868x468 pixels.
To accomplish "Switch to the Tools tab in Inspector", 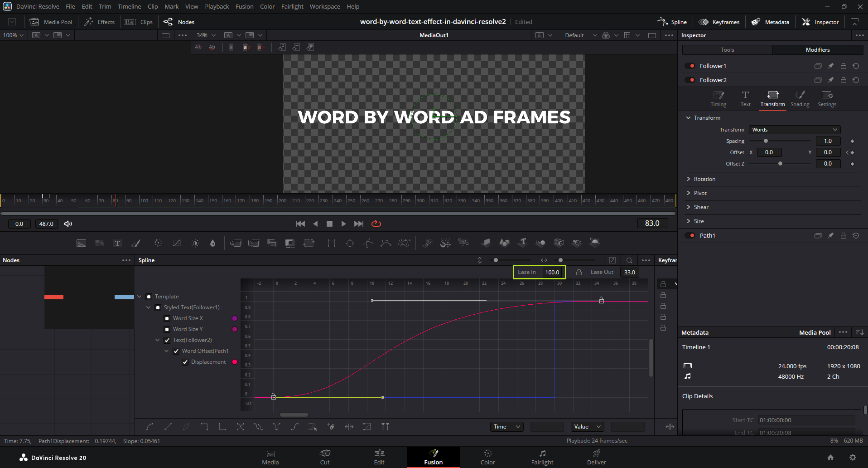I will 727,50.
